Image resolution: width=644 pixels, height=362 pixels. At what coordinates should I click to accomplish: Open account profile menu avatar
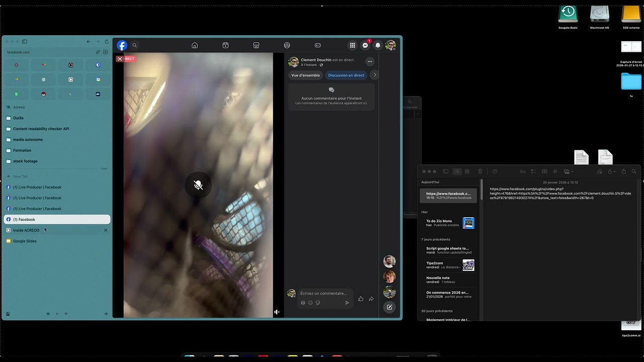pos(390,45)
